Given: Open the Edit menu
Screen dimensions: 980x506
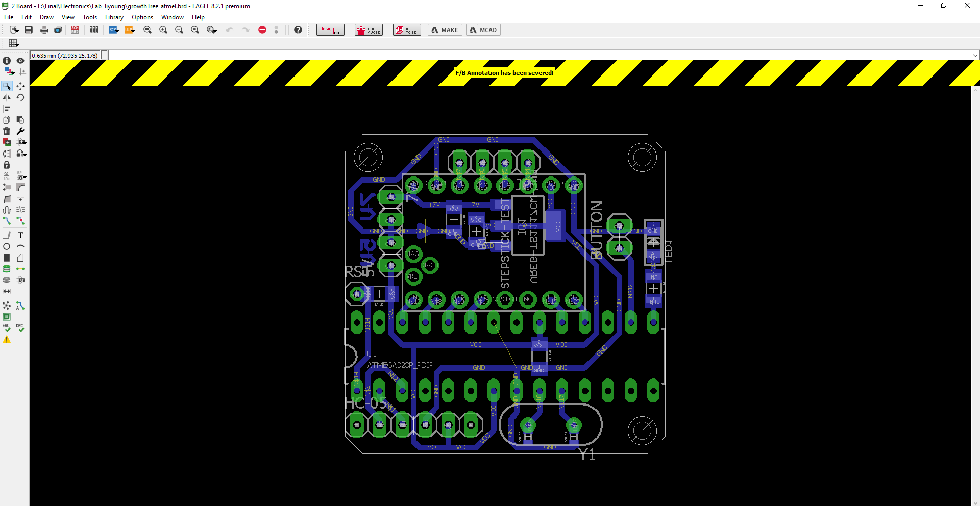Looking at the screenshot, I should (27, 17).
